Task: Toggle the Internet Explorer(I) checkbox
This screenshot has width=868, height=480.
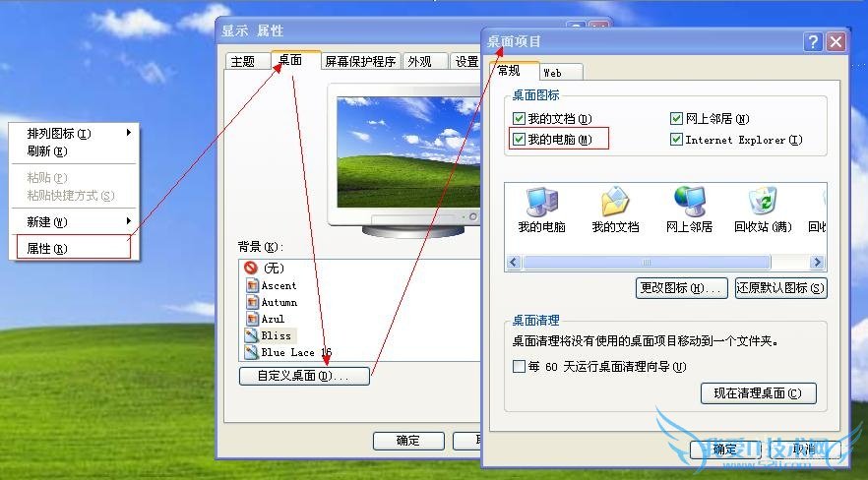Action: coord(676,140)
